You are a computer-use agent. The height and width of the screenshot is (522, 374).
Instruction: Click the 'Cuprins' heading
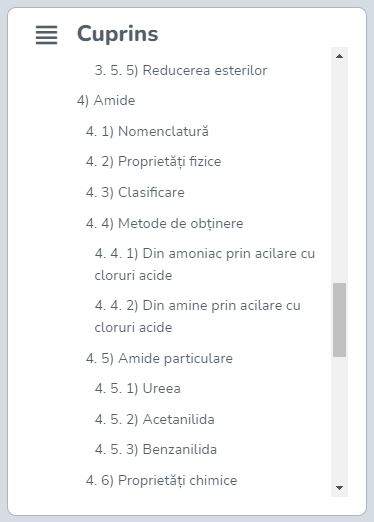(x=118, y=34)
